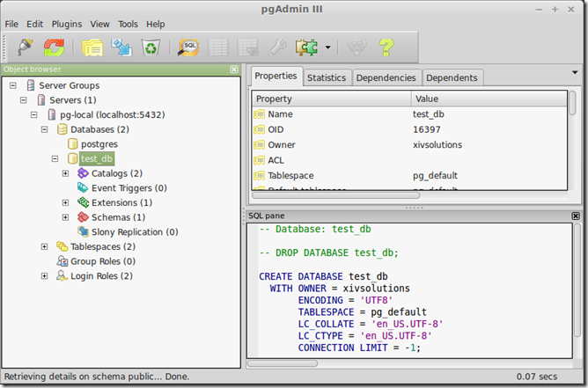The height and width of the screenshot is (388, 588).
Task: Click the Value column header
Action: [x=489, y=99]
